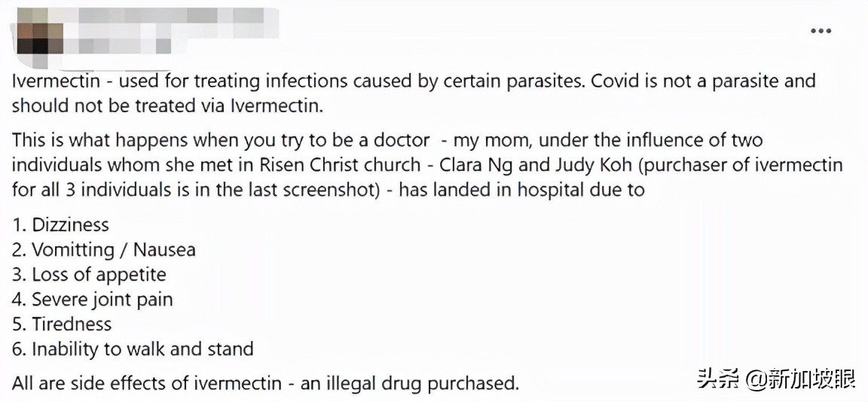Click list item '4. Severe joint pain'
This screenshot has height=402, width=868.
click(x=92, y=299)
